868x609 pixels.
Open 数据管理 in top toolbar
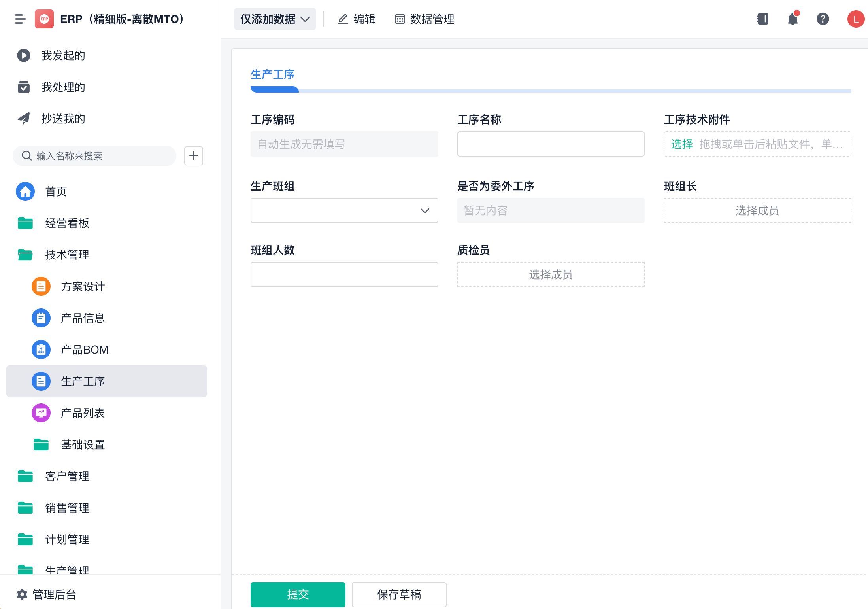[x=425, y=19]
